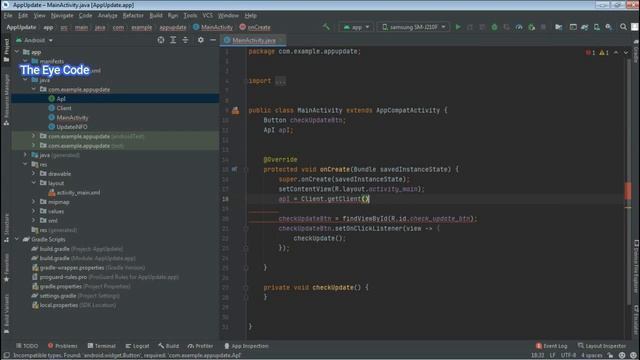Open the Project side tool tab
The height and width of the screenshot is (360, 640).
coord(6,51)
